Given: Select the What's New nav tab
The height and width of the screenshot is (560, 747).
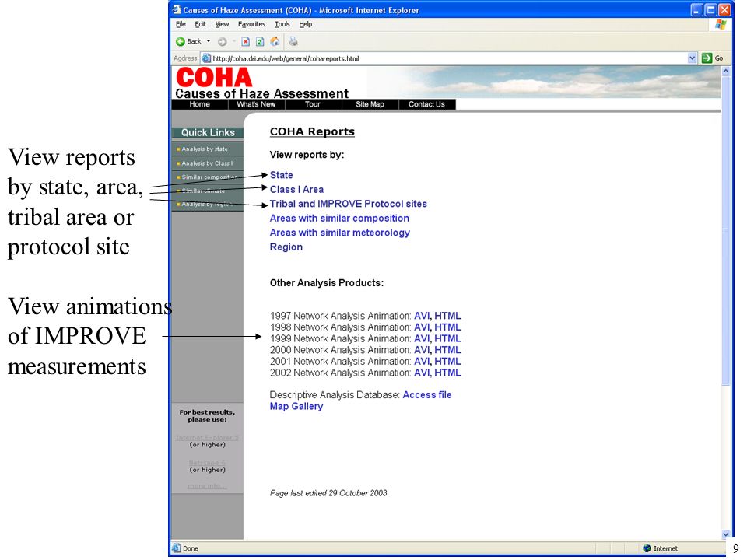Looking at the screenshot, I should click(x=256, y=104).
